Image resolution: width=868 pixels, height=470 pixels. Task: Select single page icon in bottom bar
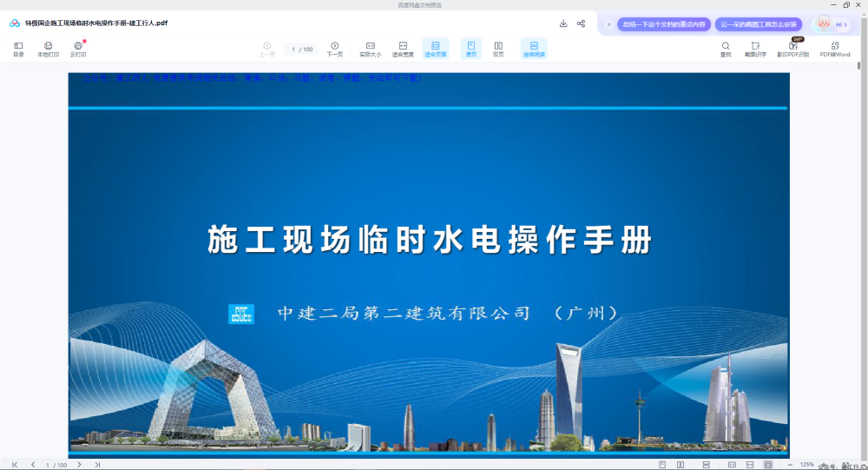(x=662, y=465)
